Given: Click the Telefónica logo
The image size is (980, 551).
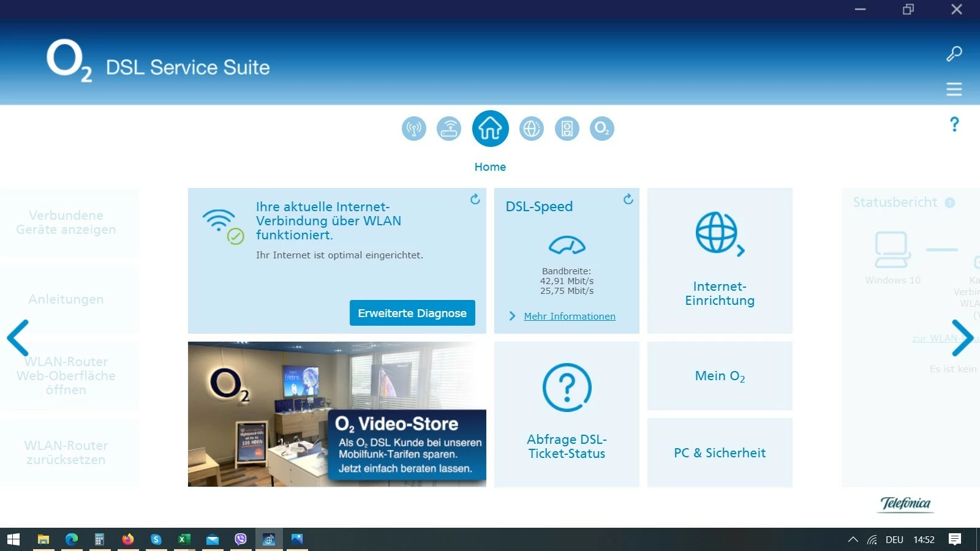Looking at the screenshot, I should coord(905,504).
